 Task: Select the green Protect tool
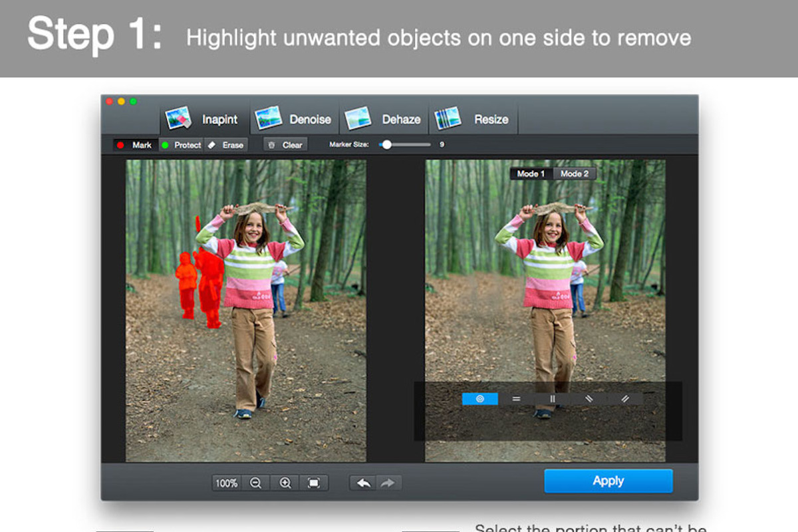tap(181, 144)
